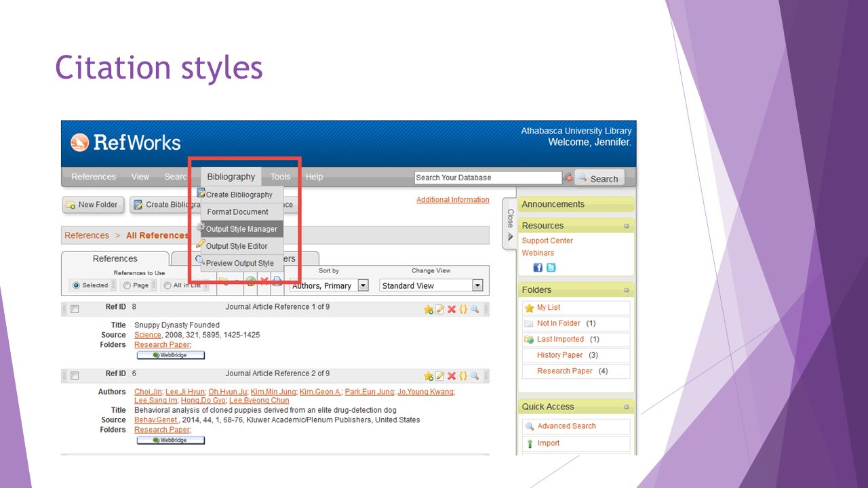Open the Additional Information link
This screenshot has width=868, height=488.
tap(452, 200)
